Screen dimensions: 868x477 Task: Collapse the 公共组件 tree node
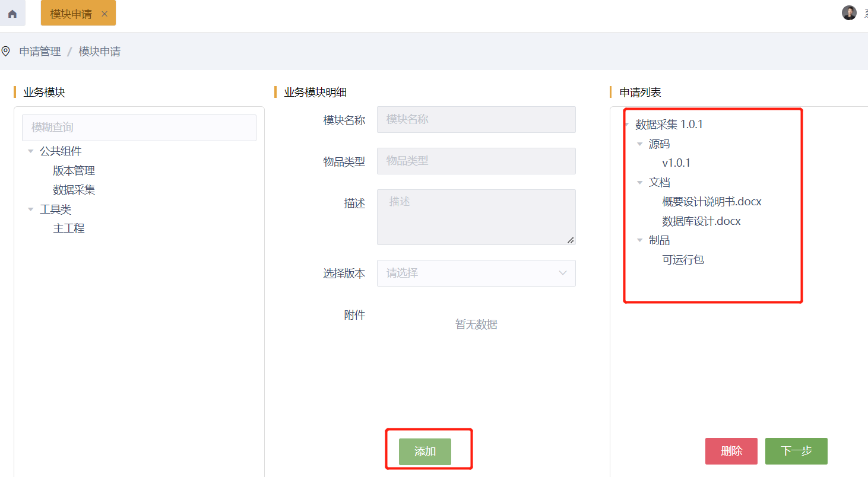[x=31, y=151]
